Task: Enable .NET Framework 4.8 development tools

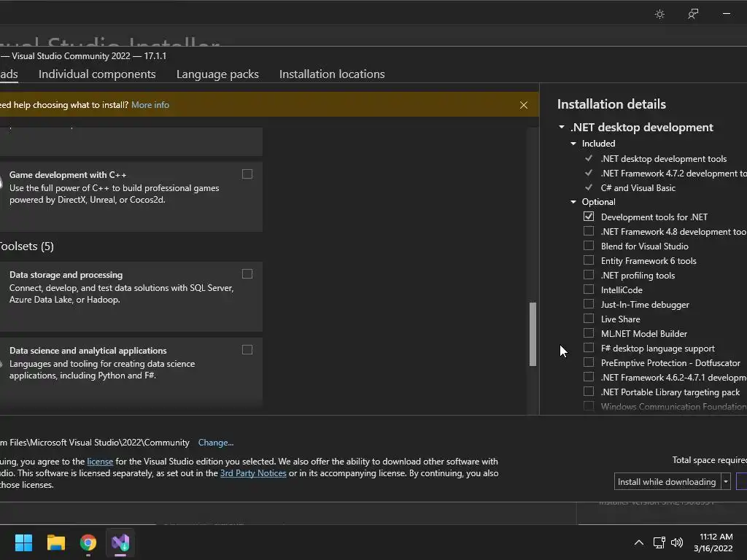Action: (589, 231)
